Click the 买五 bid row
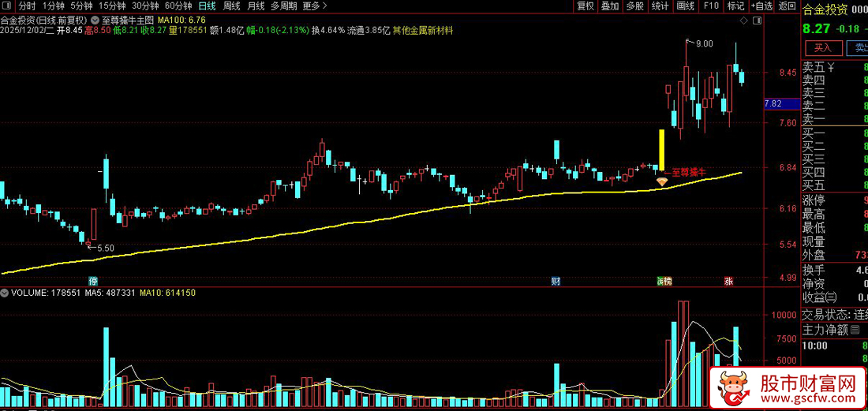This screenshot has height=411, width=868. [x=836, y=185]
